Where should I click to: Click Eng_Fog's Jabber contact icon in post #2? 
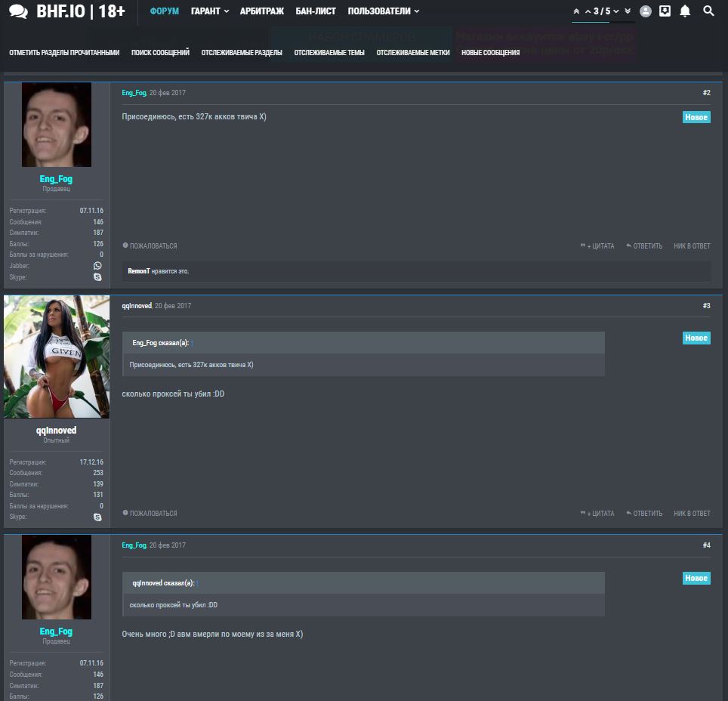tap(97, 266)
